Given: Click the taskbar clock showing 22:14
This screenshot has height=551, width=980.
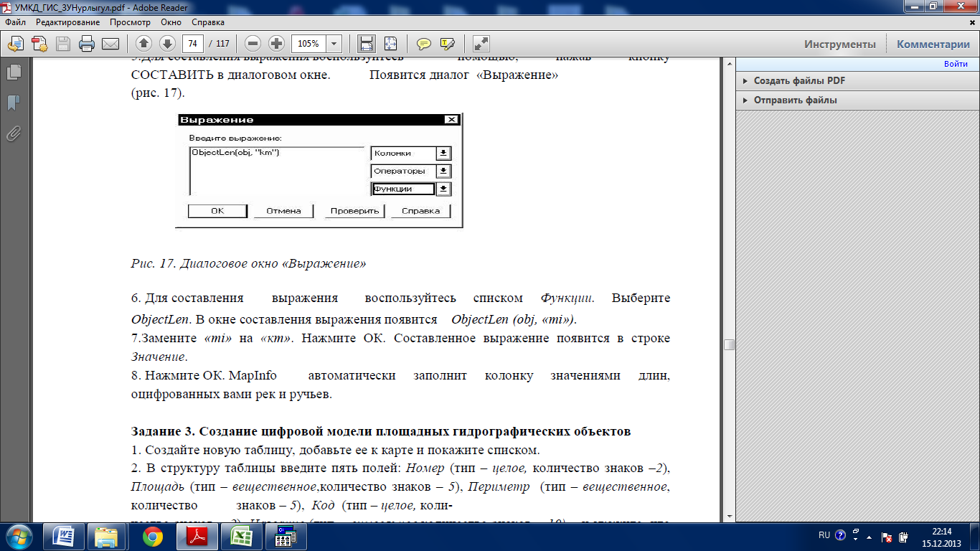Looking at the screenshot, I should [941, 537].
